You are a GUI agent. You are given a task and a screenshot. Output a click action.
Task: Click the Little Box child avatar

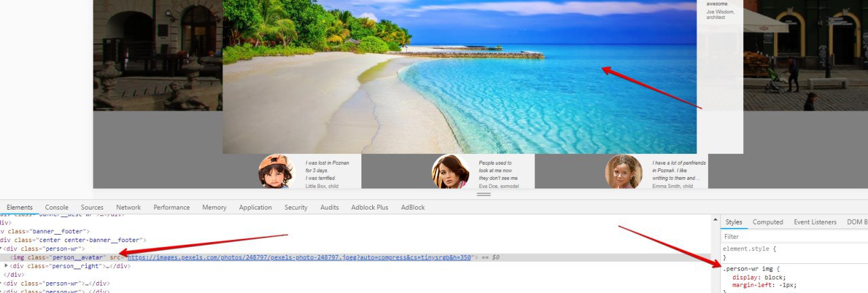[276, 172]
